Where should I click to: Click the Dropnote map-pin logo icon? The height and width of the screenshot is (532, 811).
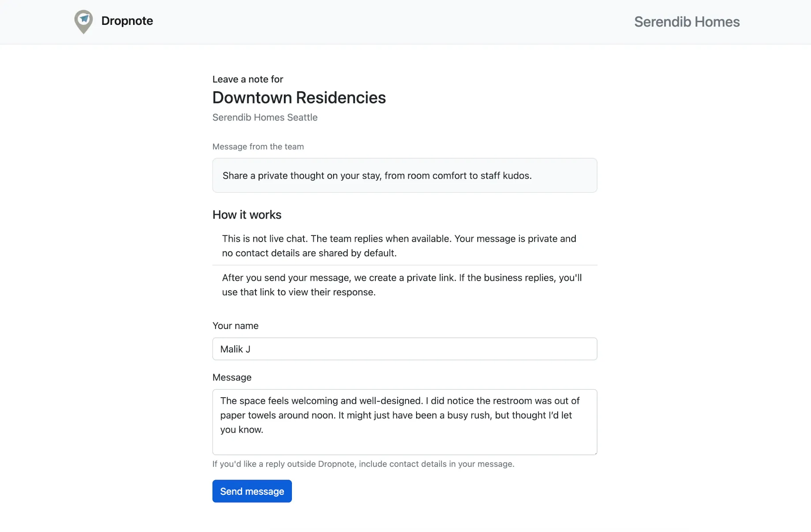83,21
